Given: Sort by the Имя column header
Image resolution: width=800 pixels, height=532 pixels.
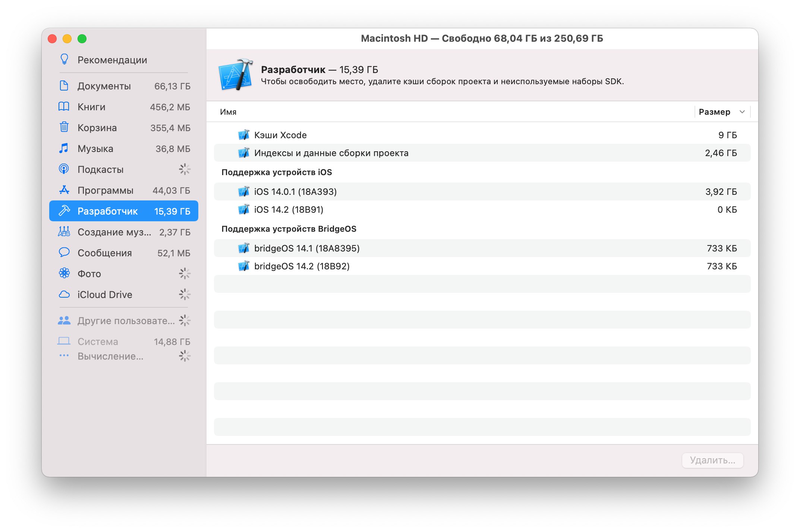Looking at the screenshot, I should click(228, 112).
